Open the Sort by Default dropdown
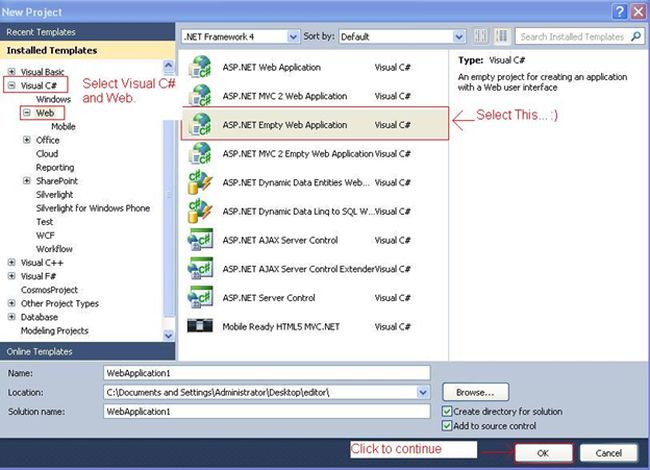The width and height of the screenshot is (650, 470). 459,37
